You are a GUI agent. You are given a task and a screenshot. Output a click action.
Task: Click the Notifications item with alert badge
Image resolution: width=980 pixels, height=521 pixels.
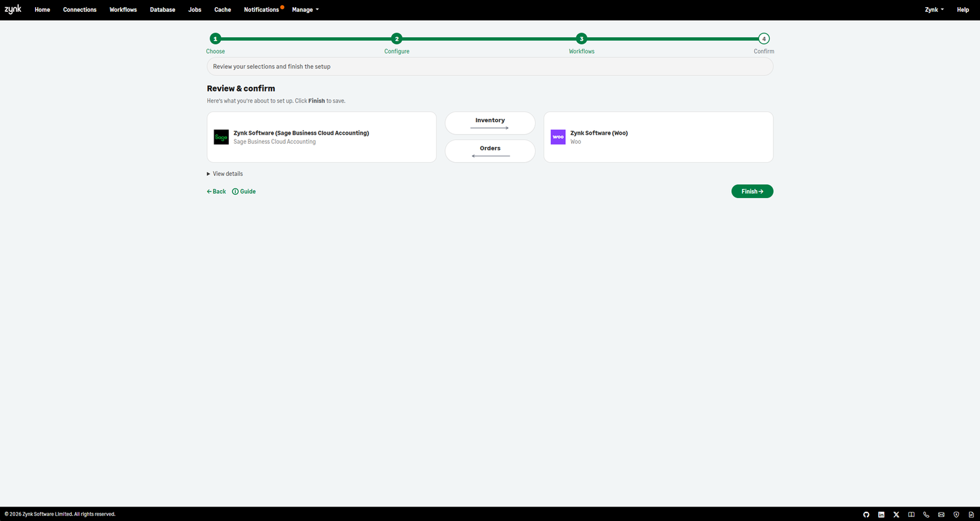point(261,9)
